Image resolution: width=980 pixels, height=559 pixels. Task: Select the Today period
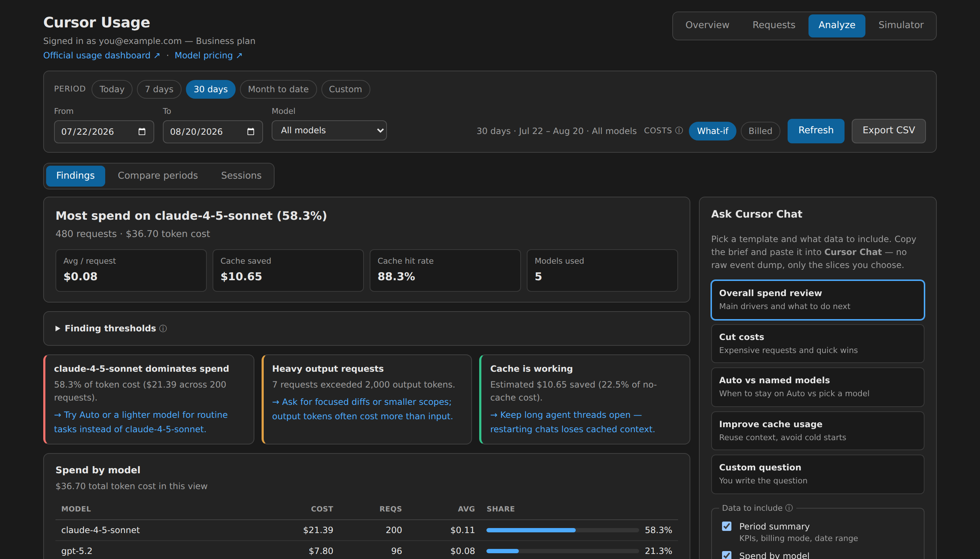tap(112, 89)
